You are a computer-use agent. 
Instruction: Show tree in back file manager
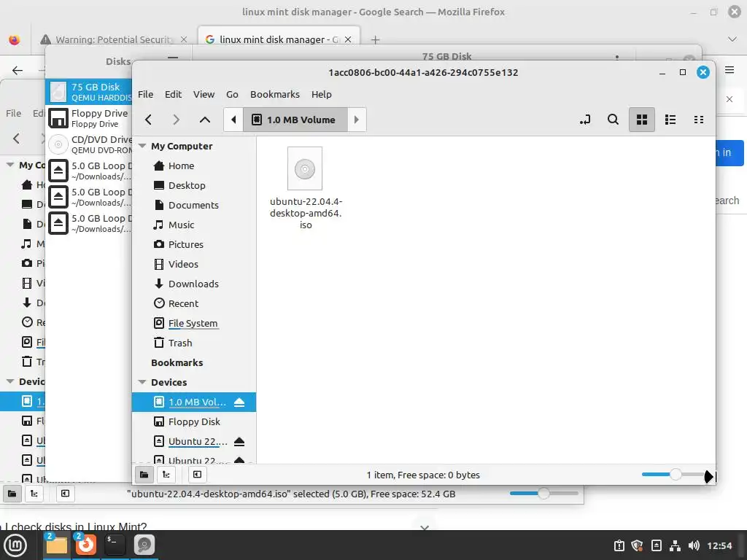(34, 494)
